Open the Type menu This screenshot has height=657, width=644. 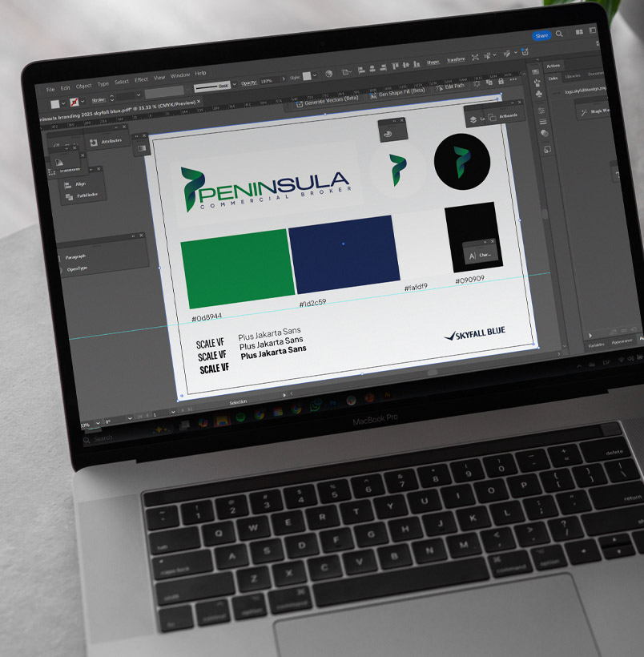[x=103, y=84]
